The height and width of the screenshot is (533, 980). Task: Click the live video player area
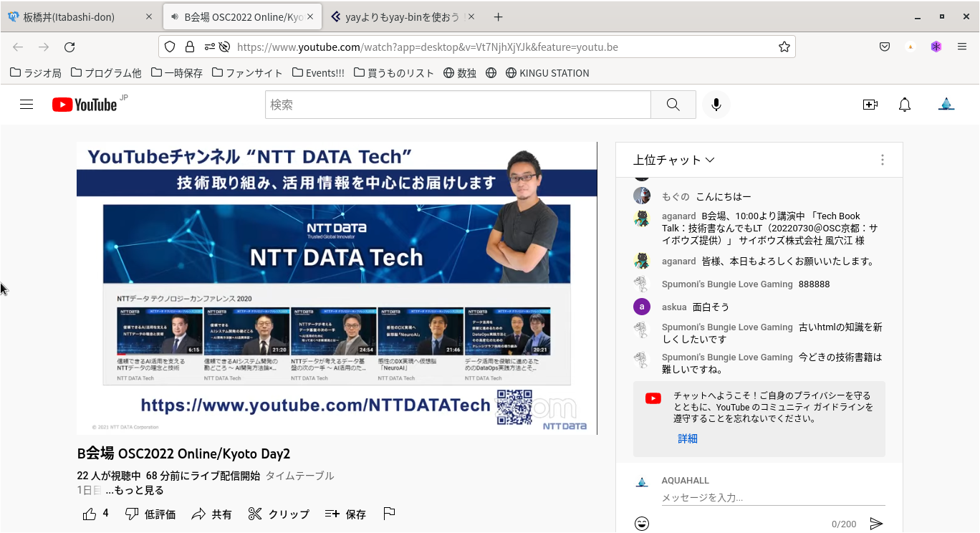[x=337, y=288]
